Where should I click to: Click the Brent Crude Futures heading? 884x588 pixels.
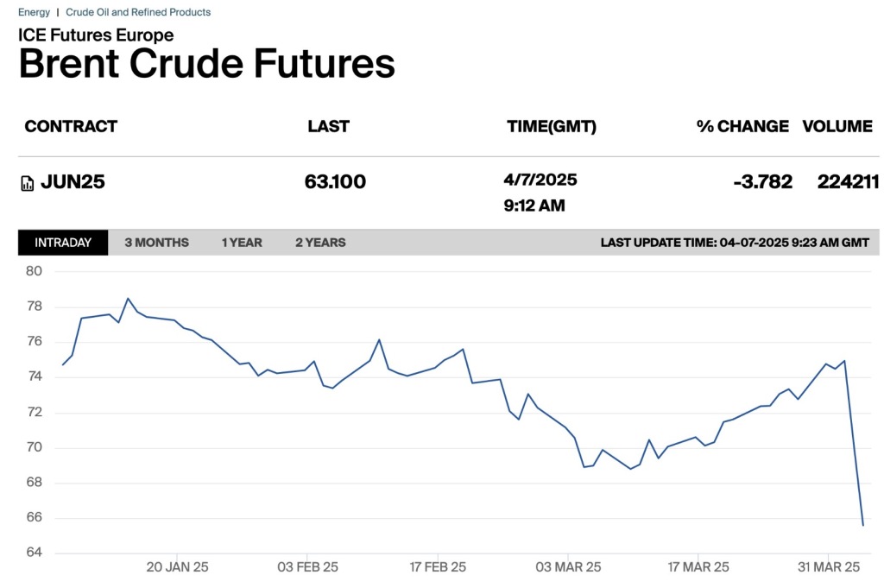click(207, 64)
